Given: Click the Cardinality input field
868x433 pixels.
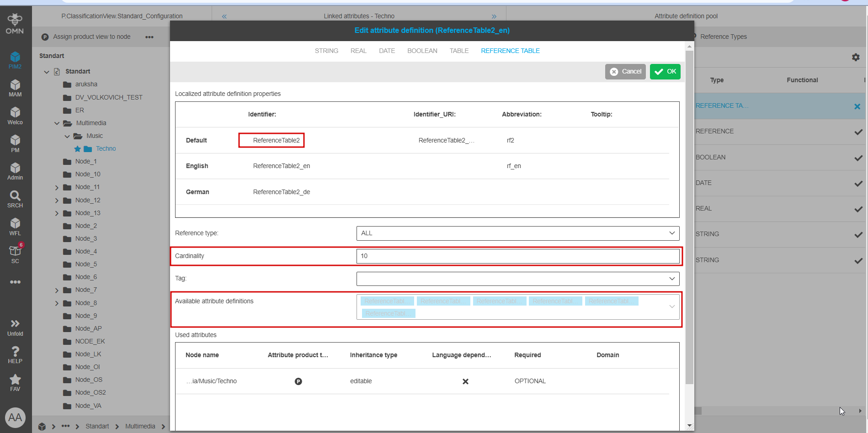Looking at the screenshot, I should pos(517,256).
